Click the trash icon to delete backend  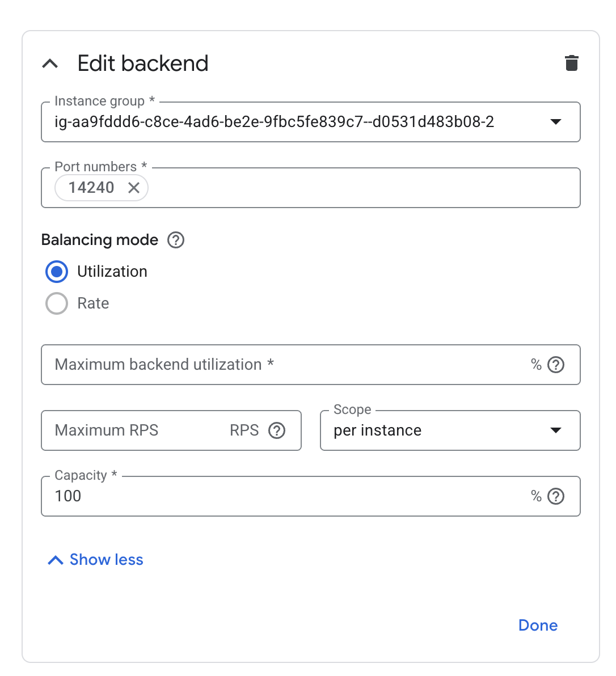pyautogui.click(x=571, y=63)
